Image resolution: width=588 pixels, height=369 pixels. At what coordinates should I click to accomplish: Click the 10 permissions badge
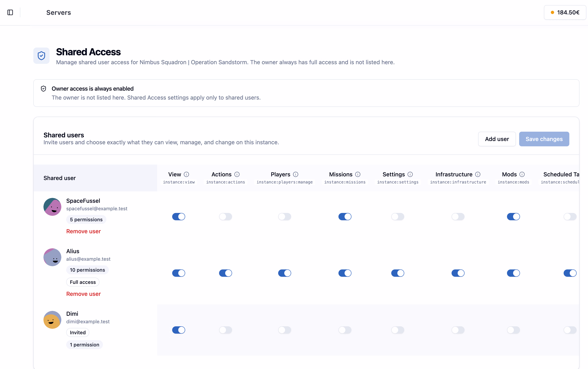click(x=88, y=270)
